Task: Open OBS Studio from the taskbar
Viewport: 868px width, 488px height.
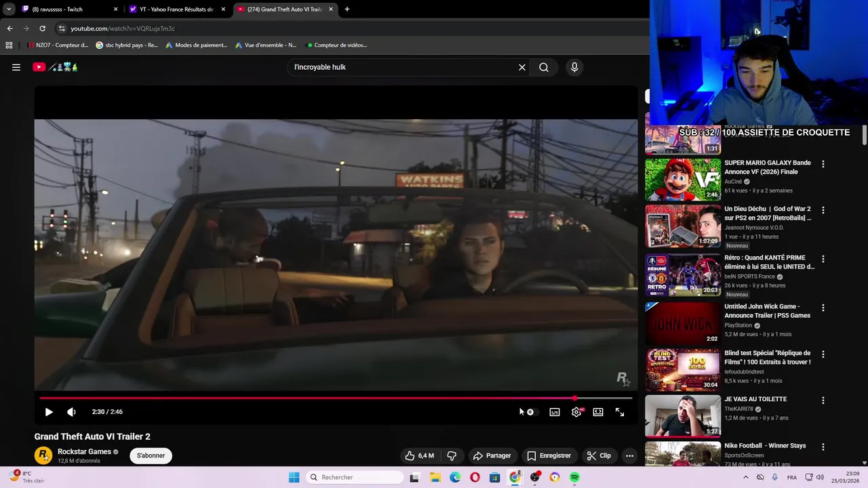Action: tap(535, 477)
